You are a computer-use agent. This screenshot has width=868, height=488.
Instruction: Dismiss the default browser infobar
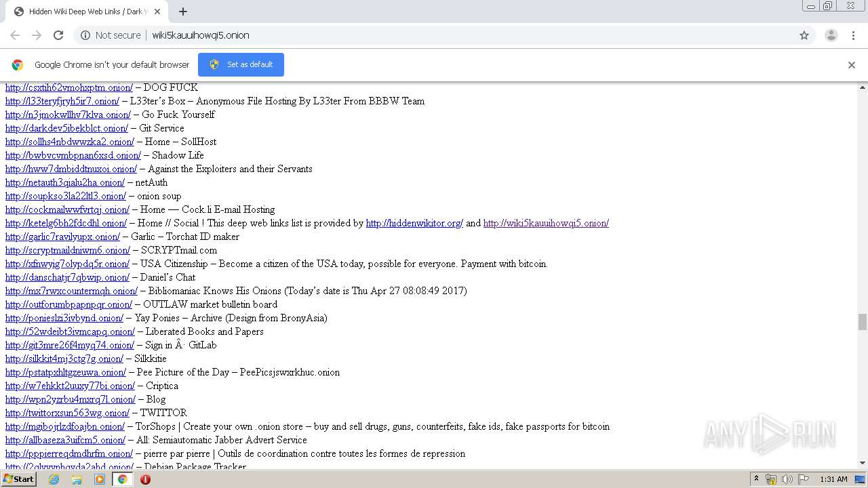(x=852, y=65)
